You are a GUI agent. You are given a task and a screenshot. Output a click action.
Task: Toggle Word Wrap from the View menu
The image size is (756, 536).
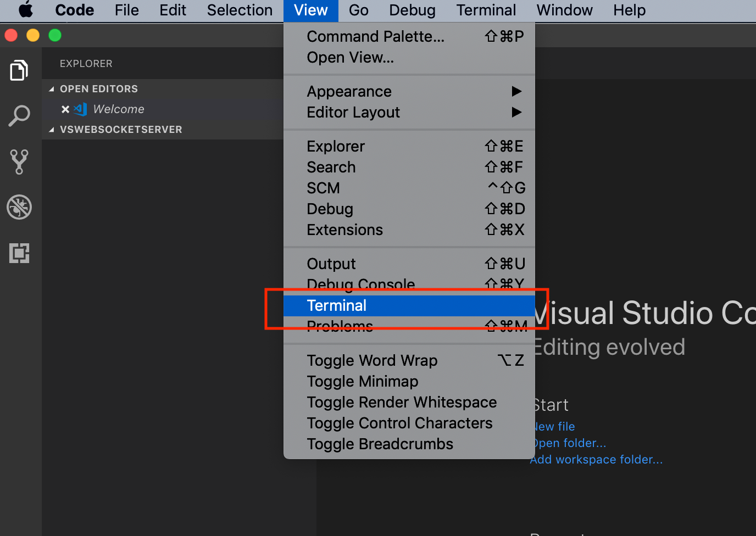click(x=409, y=360)
